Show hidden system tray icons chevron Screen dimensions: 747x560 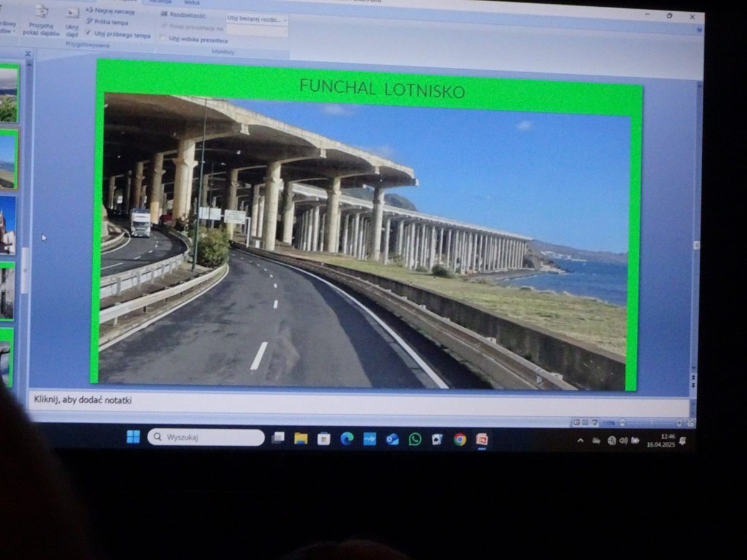[x=580, y=441]
